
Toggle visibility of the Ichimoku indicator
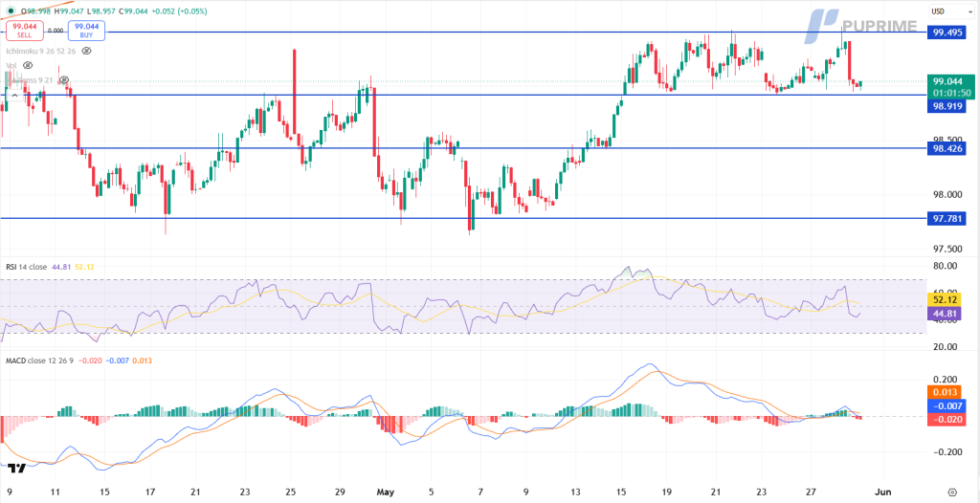(87, 51)
